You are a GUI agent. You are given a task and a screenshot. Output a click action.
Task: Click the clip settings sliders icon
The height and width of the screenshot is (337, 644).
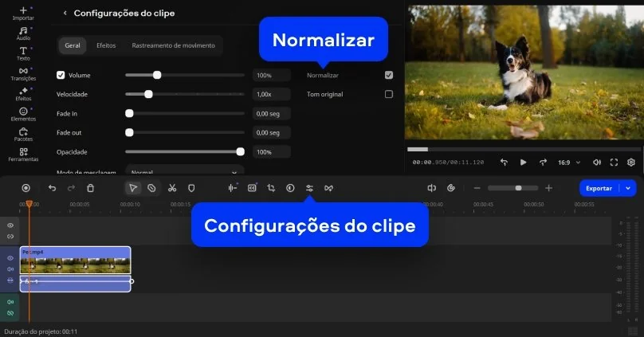coord(309,188)
